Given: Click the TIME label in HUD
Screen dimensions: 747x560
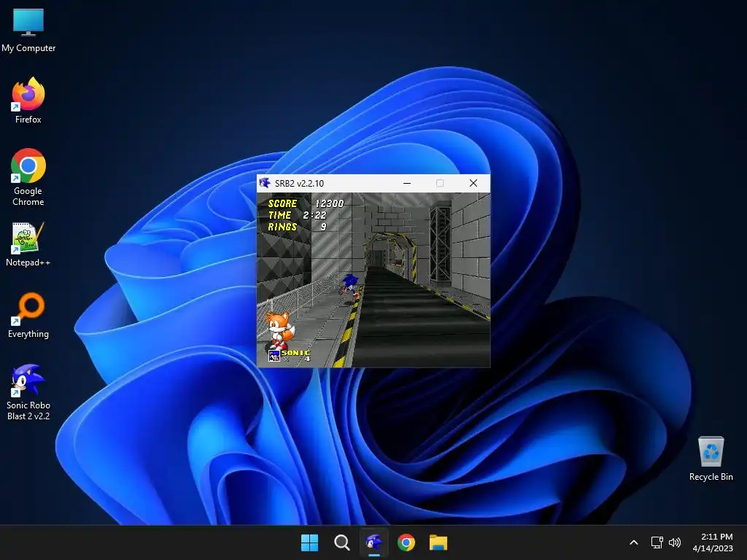Looking at the screenshot, I should [x=279, y=215].
